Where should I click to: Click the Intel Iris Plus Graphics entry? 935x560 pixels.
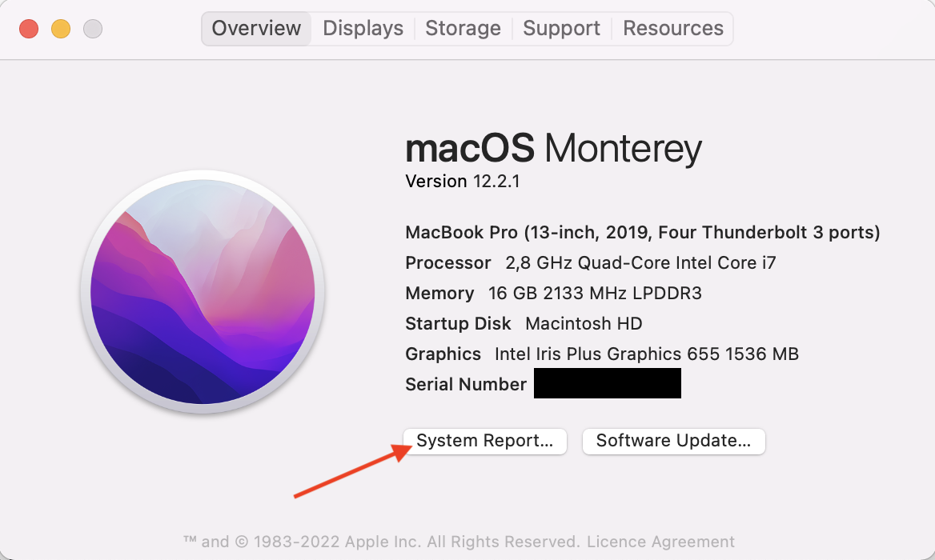(x=646, y=354)
